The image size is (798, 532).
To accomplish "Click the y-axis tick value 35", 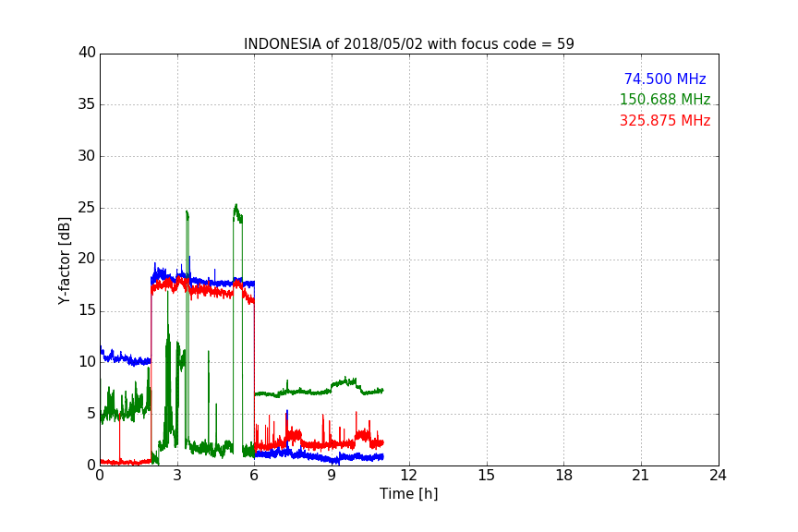I will tap(87, 104).
